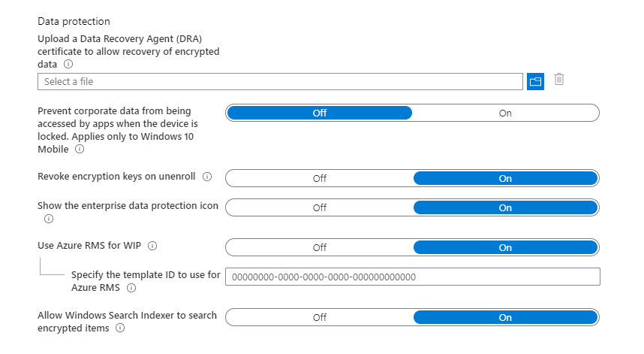
Task: Open the DRA certificate file browse folder icon
Action: pyautogui.click(x=535, y=81)
